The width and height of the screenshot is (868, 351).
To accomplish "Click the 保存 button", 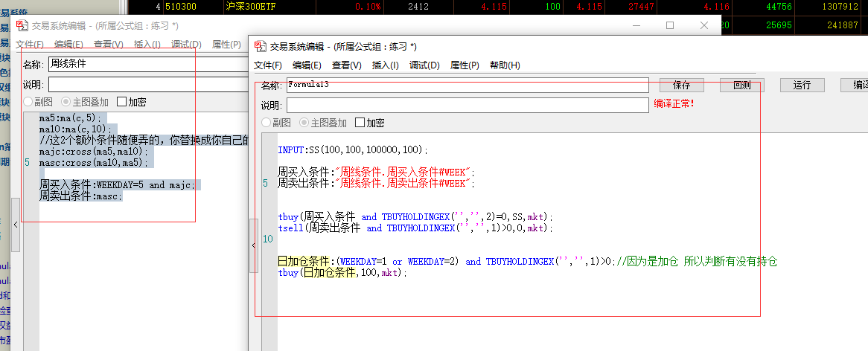I will pos(681,85).
